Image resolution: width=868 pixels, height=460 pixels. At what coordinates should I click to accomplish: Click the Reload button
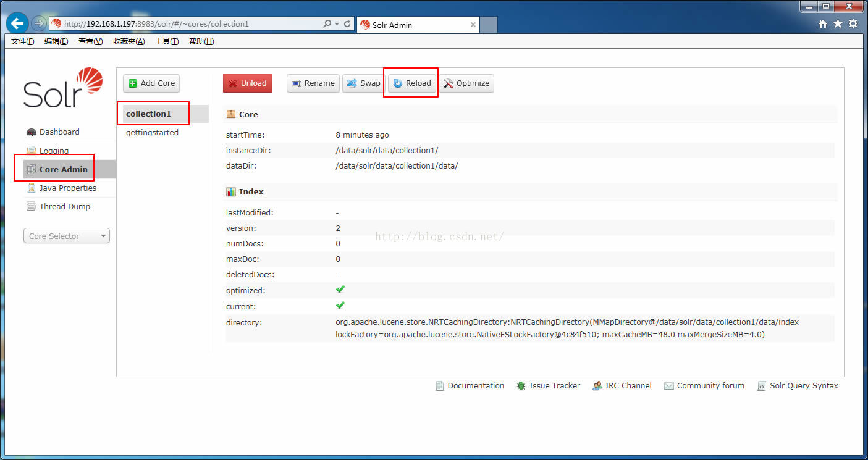point(412,83)
